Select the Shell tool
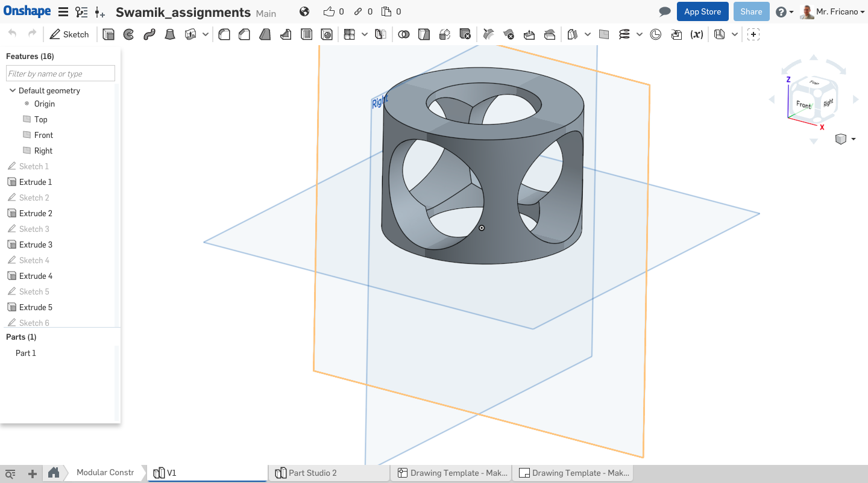 pyautogui.click(x=306, y=34)
